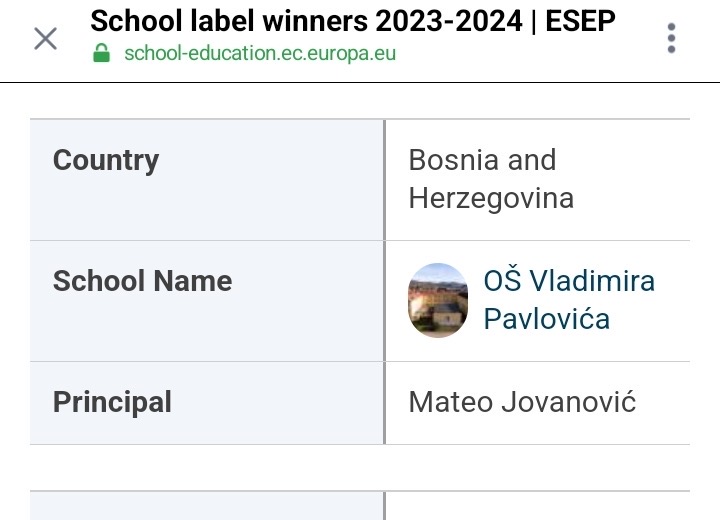Viewport: 720px width, 520px height.
Task: Tap the next table's empty value cell
Action: coord(538,506)
